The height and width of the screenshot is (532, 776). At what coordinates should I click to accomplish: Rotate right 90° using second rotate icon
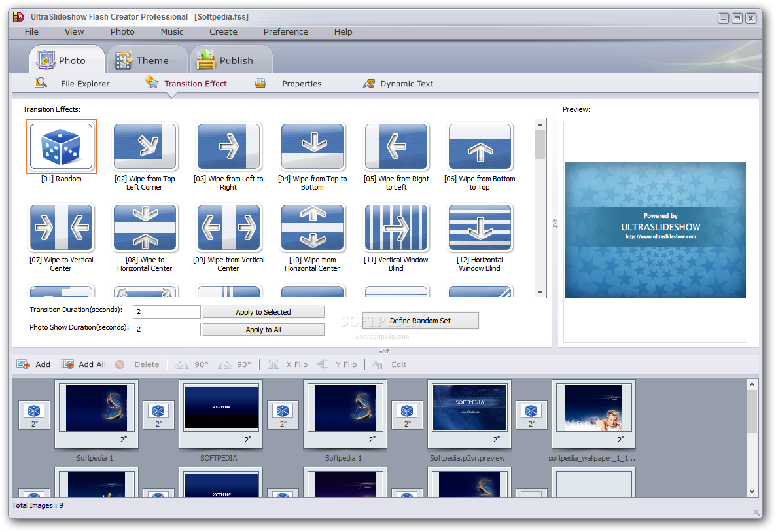point(224,364)
